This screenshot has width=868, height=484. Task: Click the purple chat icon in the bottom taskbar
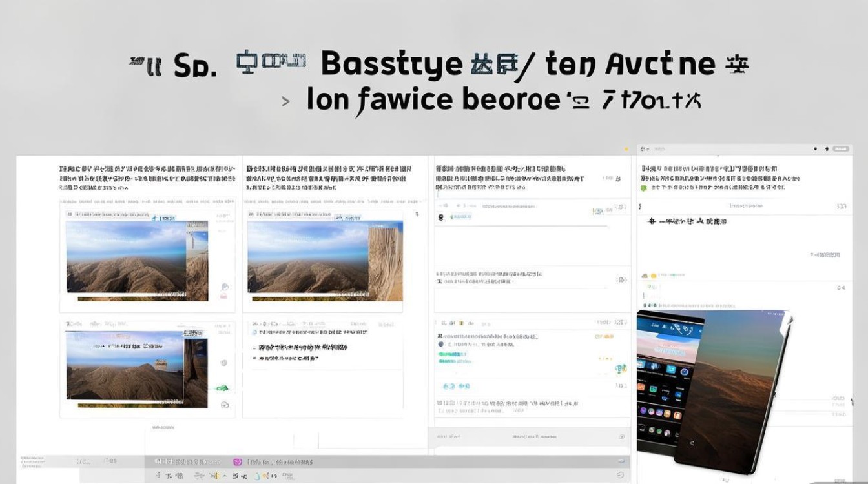236,461
